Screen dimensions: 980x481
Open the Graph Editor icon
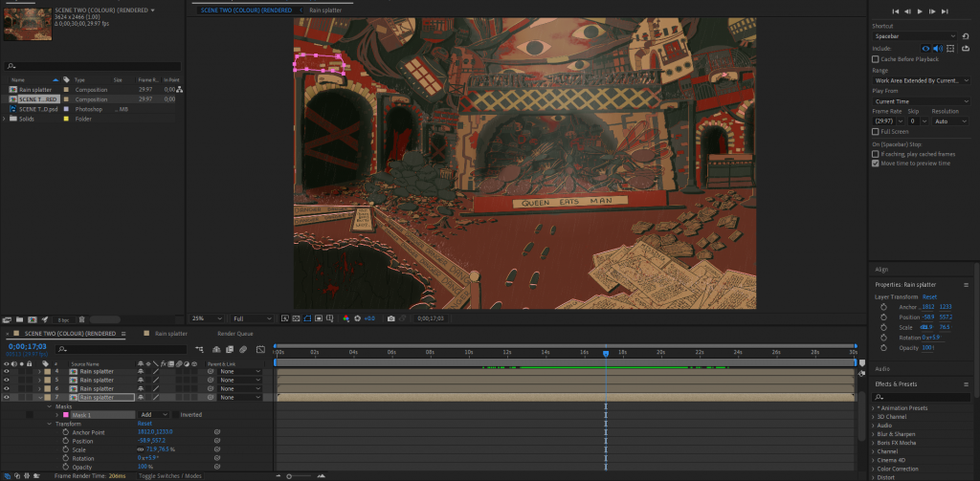point(260,350)
